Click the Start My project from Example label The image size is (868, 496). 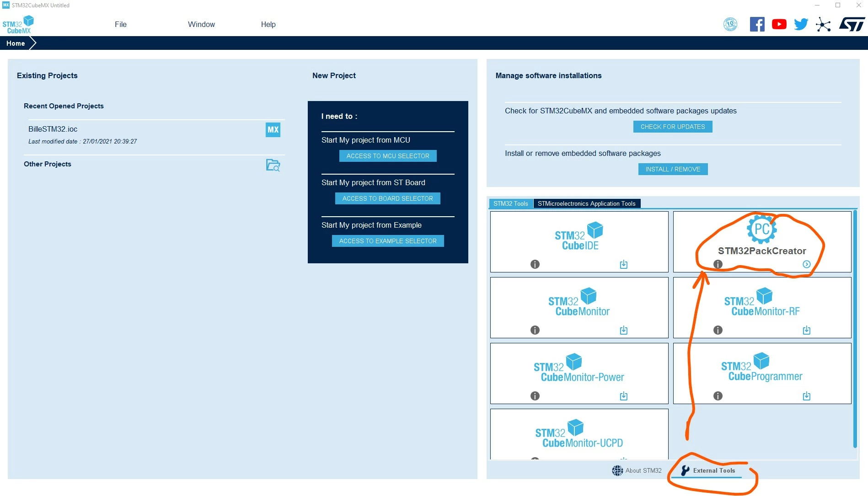click(x=371, y=225)
